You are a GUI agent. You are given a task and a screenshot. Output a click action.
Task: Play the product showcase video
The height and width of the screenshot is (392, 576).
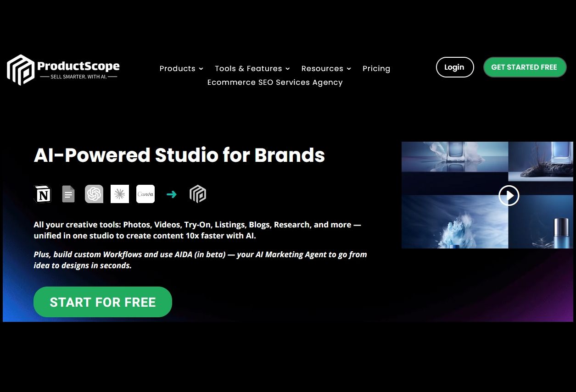tap(509, 196)
